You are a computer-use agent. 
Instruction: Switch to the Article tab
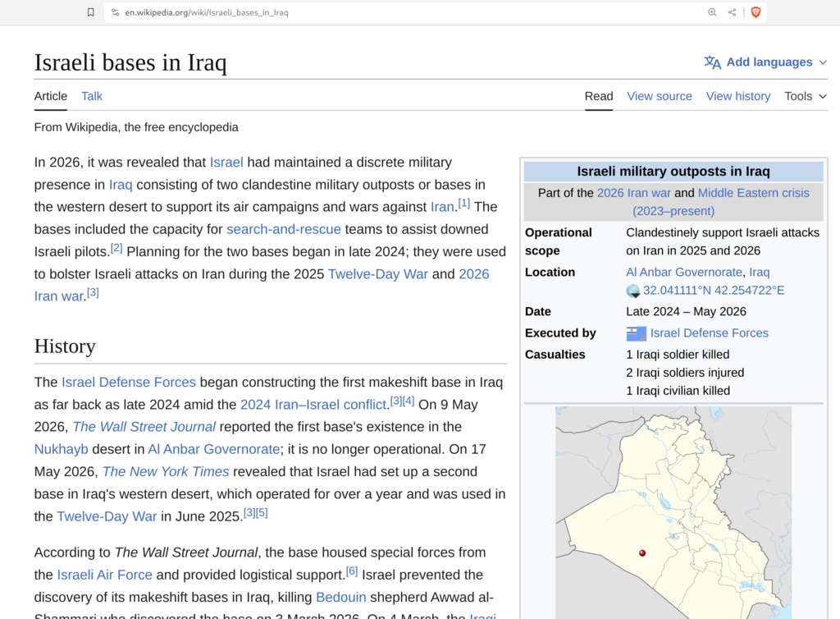pos(51,97)
